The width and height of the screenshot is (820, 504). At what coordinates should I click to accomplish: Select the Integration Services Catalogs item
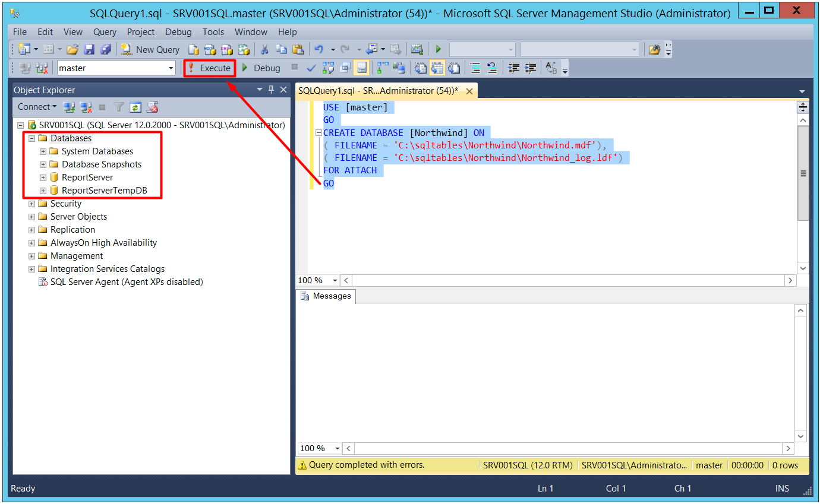tap(108, 269)
